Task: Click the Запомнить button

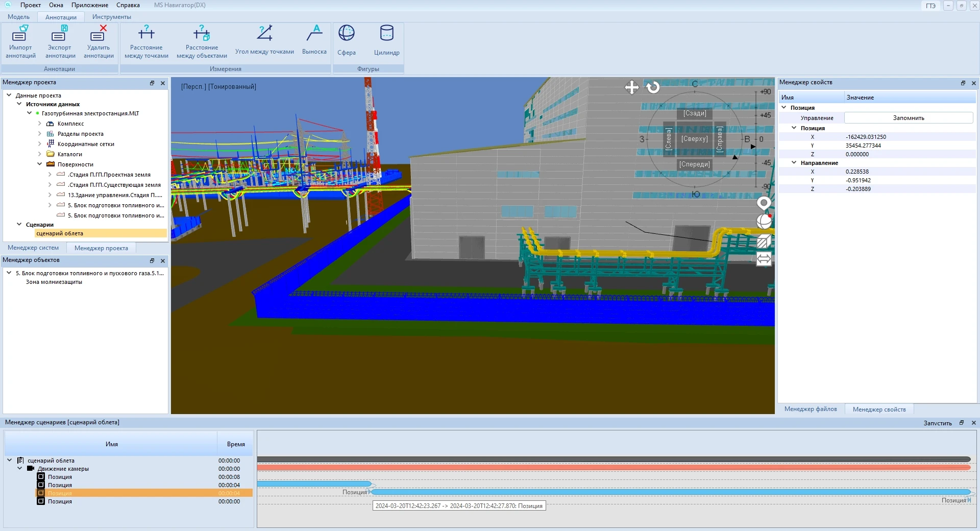Action: point(908,118)
